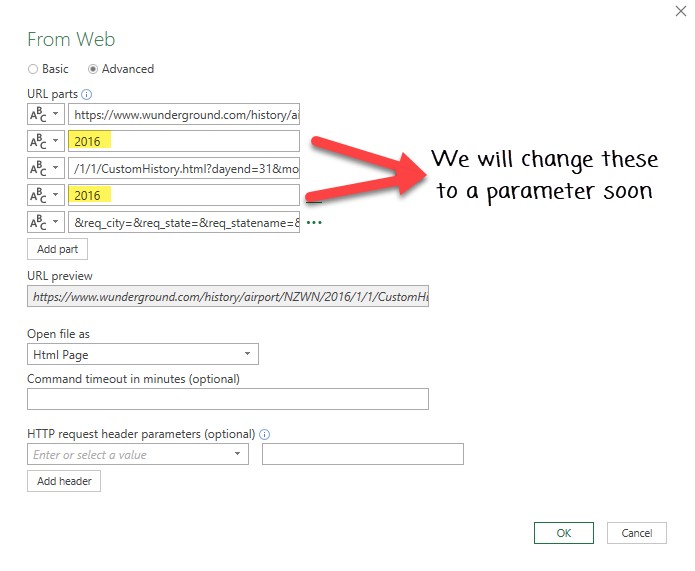Click the ellipsis beside last URL part

click(x=315, y=222)
